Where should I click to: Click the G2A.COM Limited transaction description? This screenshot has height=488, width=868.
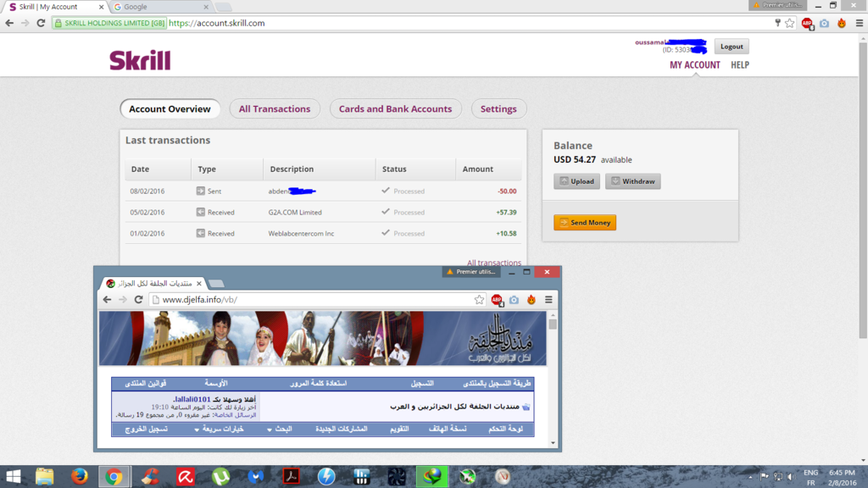click(x=295, y=213)
